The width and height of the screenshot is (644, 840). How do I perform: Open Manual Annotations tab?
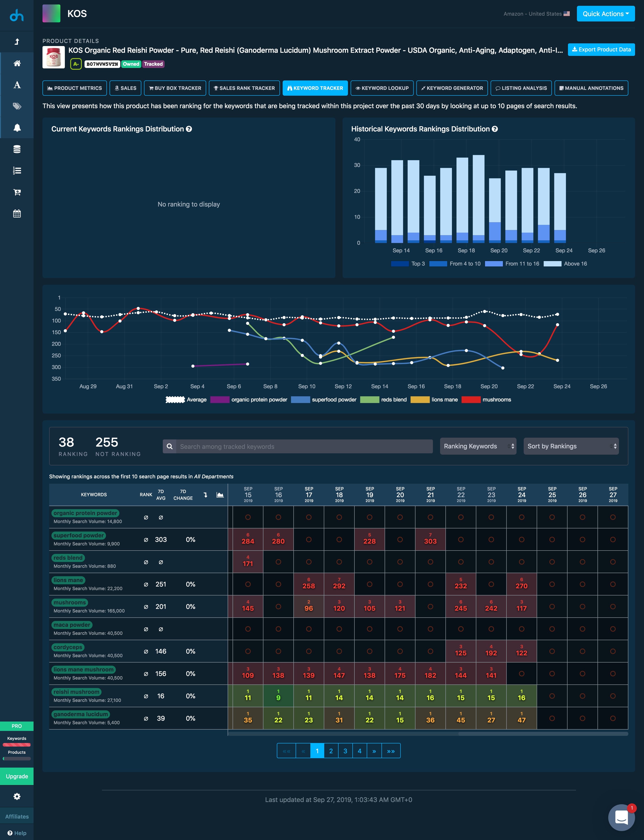(591, 88)
